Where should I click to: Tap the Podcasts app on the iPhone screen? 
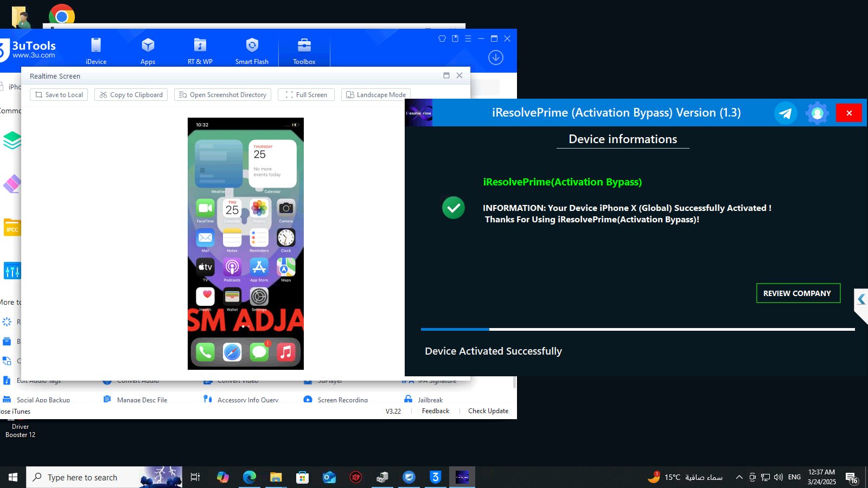[232, 267]
